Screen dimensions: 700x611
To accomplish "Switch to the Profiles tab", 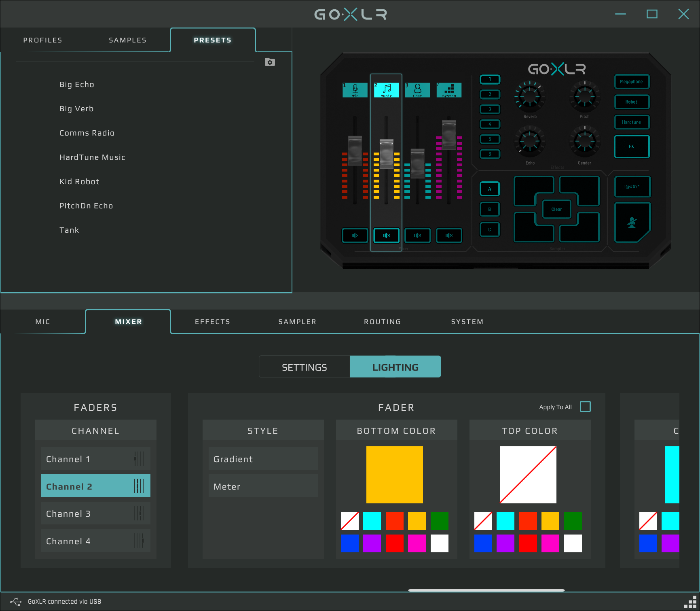I will (43, 40).
